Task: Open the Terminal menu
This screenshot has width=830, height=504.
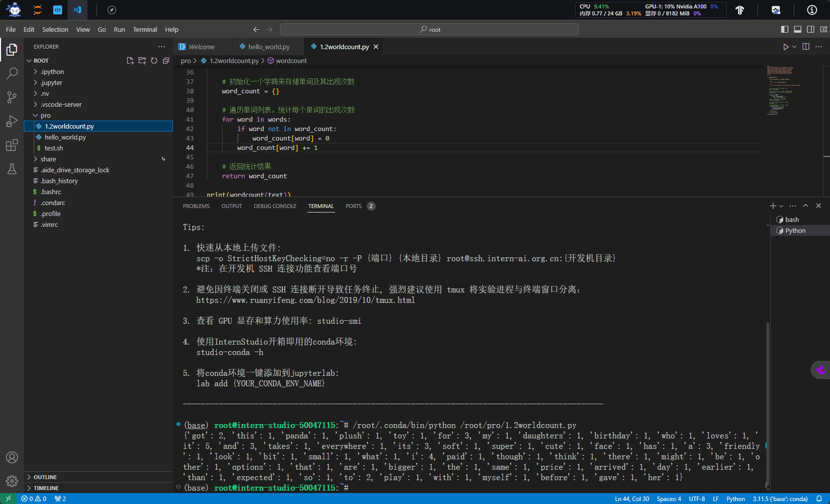Action: [x=145, y=29]
